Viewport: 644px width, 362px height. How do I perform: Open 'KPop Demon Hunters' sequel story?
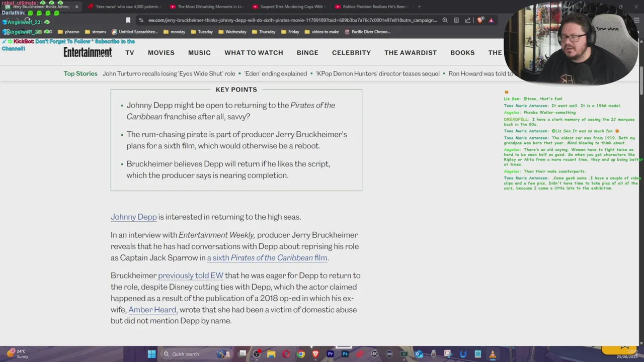click(378, 73)
